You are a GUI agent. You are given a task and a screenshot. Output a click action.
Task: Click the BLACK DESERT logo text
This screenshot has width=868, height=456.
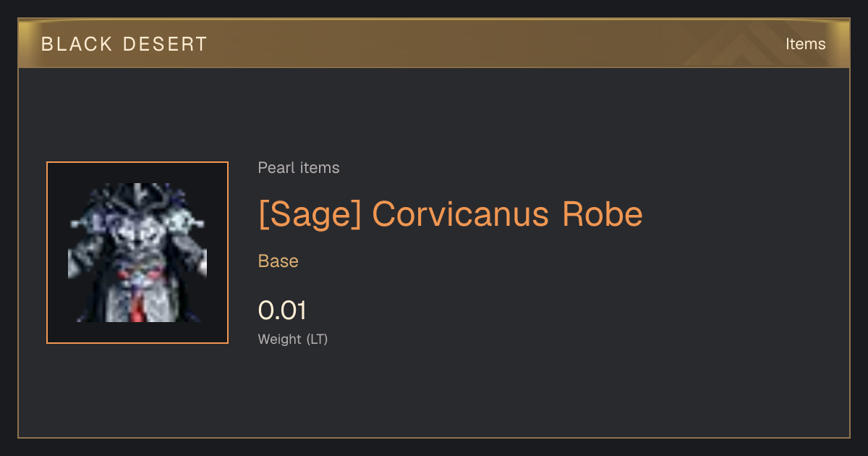(124, 44)
